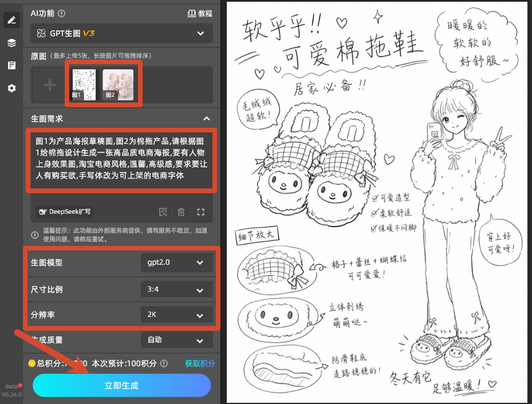532x404 pixels.
Task: Click the info icon next to 本次预计:100积分
Action: [x=164, y=363]
